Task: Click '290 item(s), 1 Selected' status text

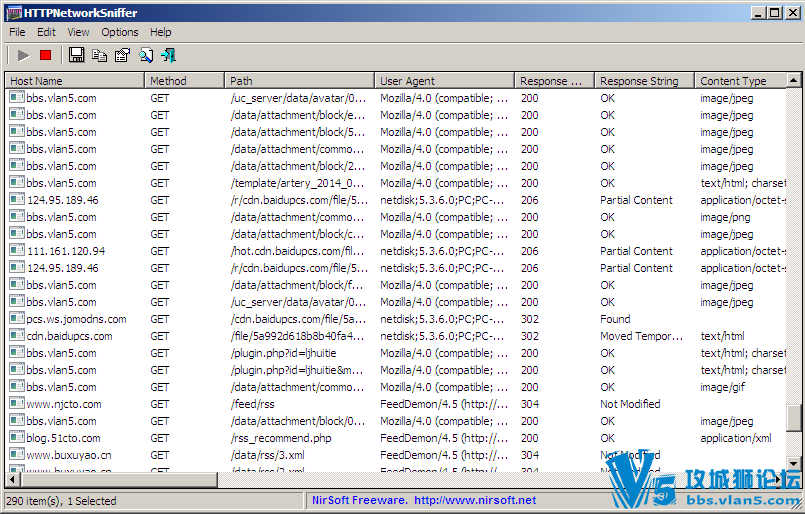Action: click(61, 501)
